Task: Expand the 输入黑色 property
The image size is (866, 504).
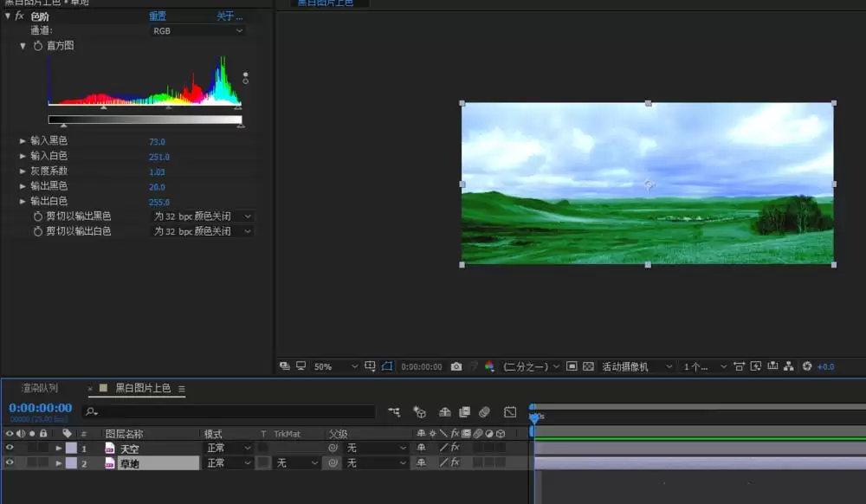Action: pyautogui.click(x=23, y=141)
